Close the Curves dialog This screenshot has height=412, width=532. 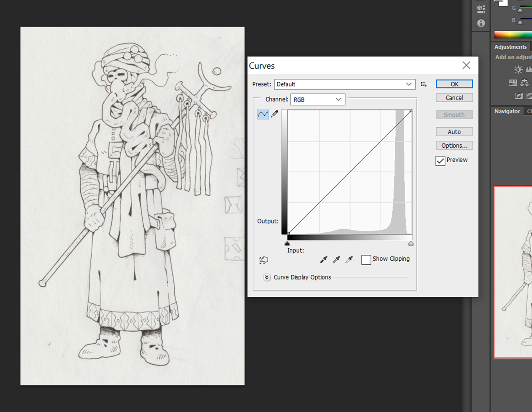tap(466, 65)
